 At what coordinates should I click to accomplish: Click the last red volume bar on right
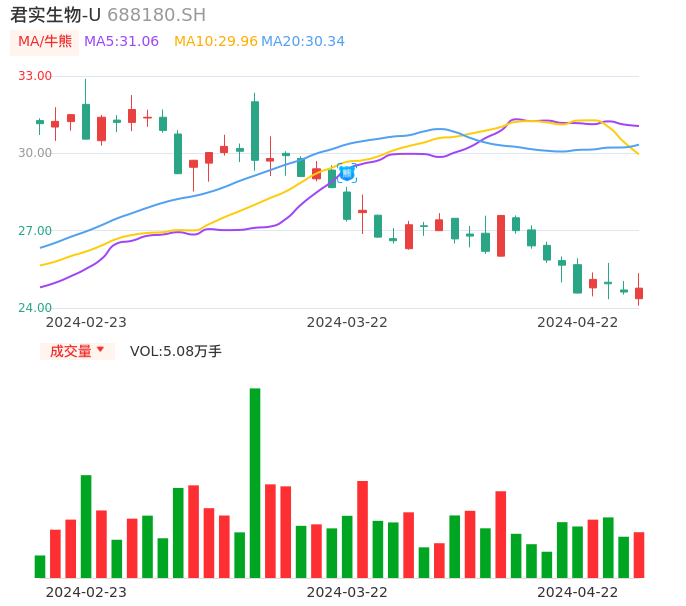point(639,554)
